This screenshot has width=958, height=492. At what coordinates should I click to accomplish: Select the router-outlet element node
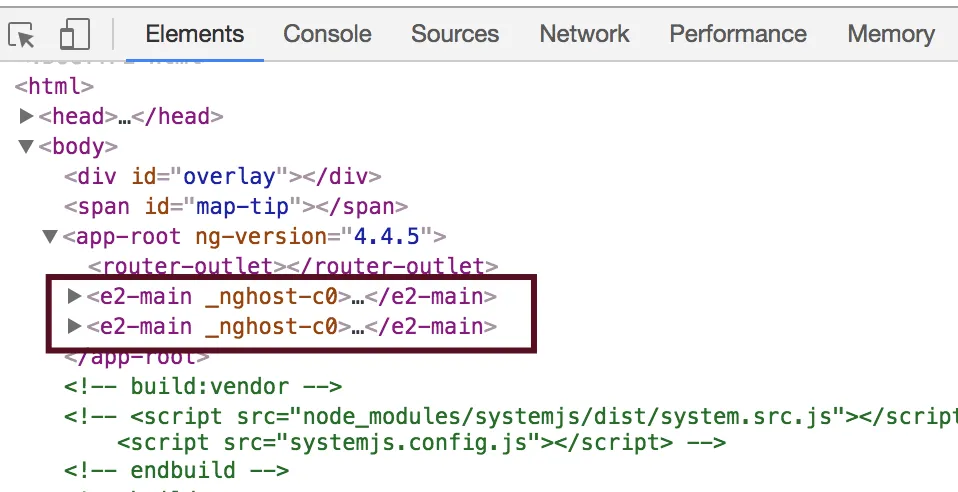click(x=293, y=266)
